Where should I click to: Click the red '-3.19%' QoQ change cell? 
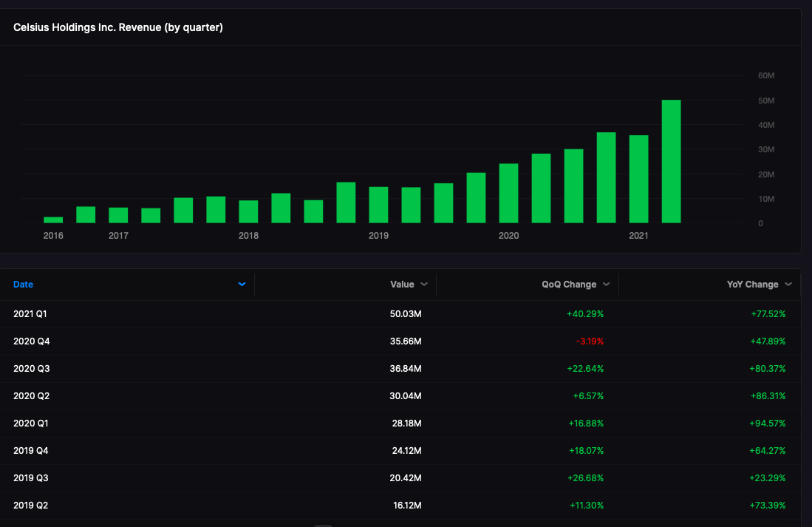click(590, 341)
